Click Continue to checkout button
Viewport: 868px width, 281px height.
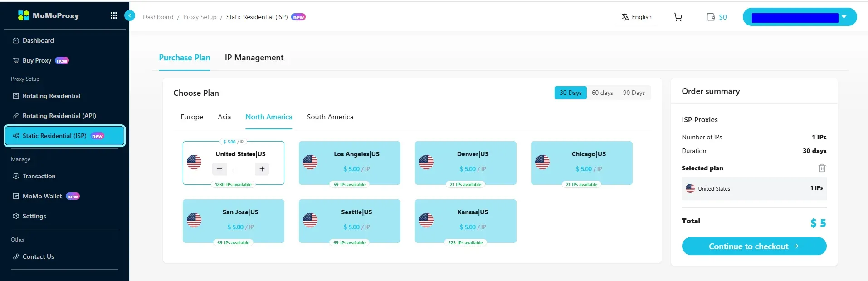[754, 246]
